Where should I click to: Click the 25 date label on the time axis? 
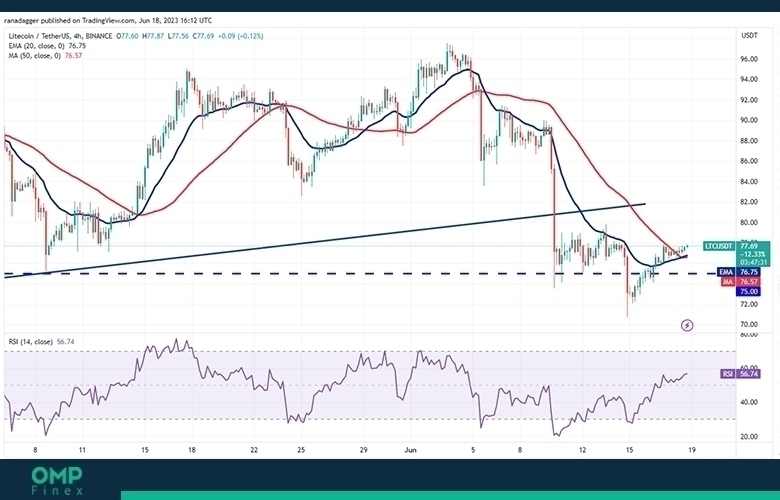tap(301, 450)
